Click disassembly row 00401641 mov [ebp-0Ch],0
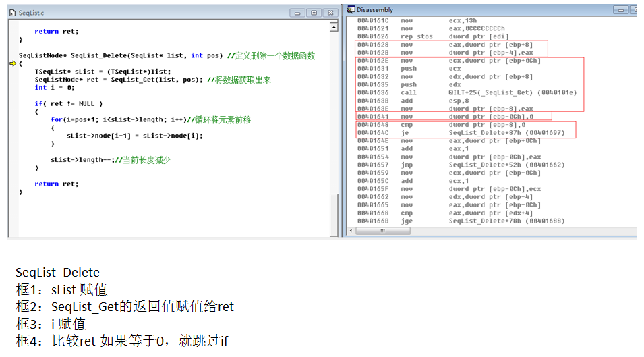Screen dimensions: 644x357 445,117
